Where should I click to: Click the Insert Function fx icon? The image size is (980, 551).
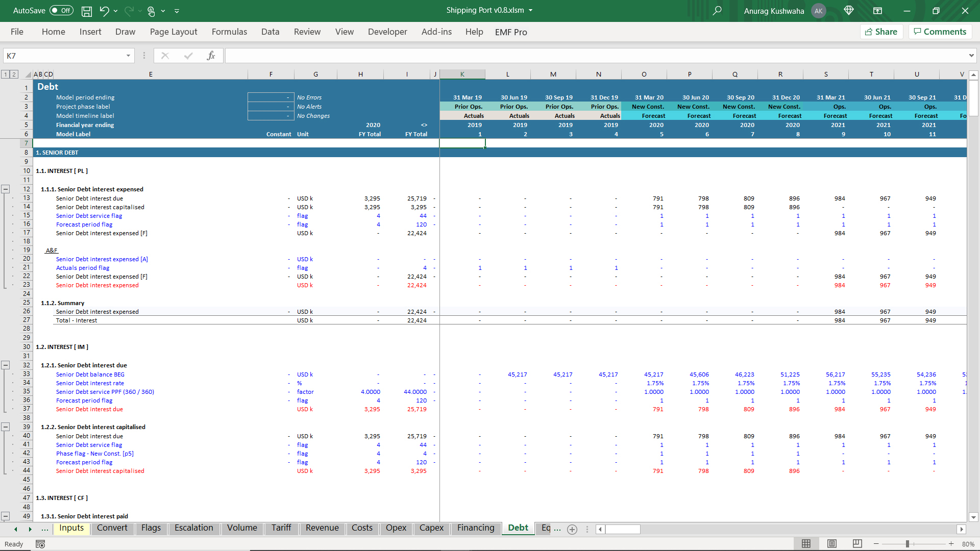tap(211, 56)
